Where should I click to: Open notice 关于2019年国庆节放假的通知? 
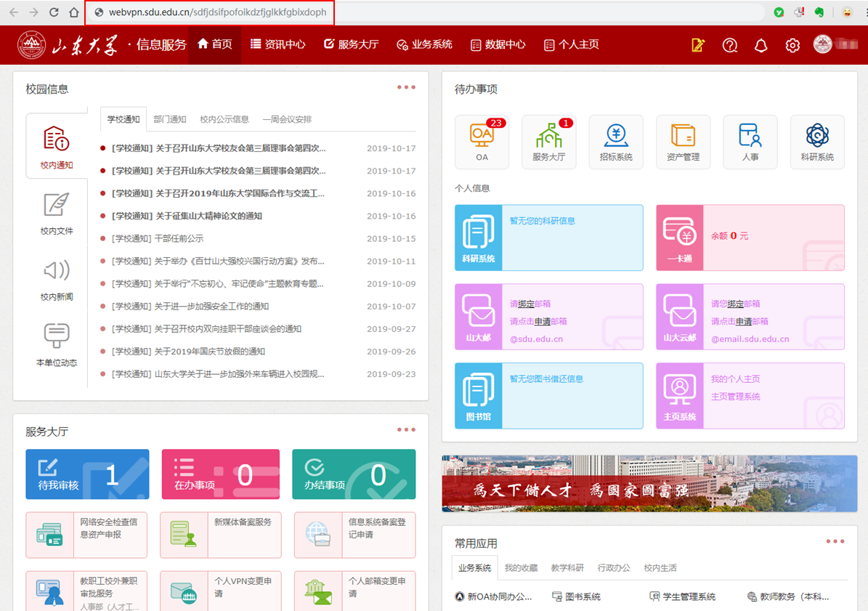point(188,352)
